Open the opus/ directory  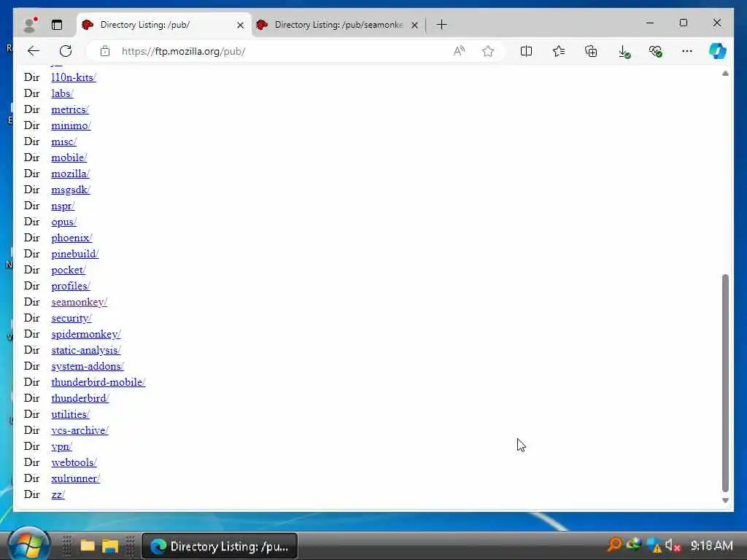click(64, 222)
